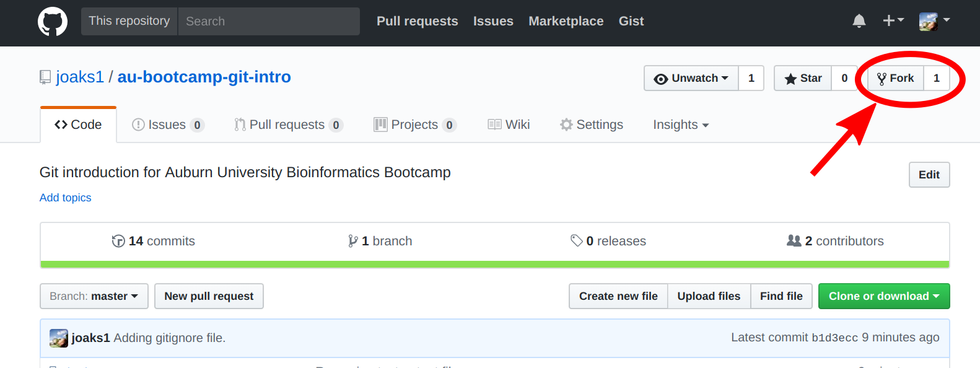
Task: Open the 0 releases page
Action: [x=608, y=241]
